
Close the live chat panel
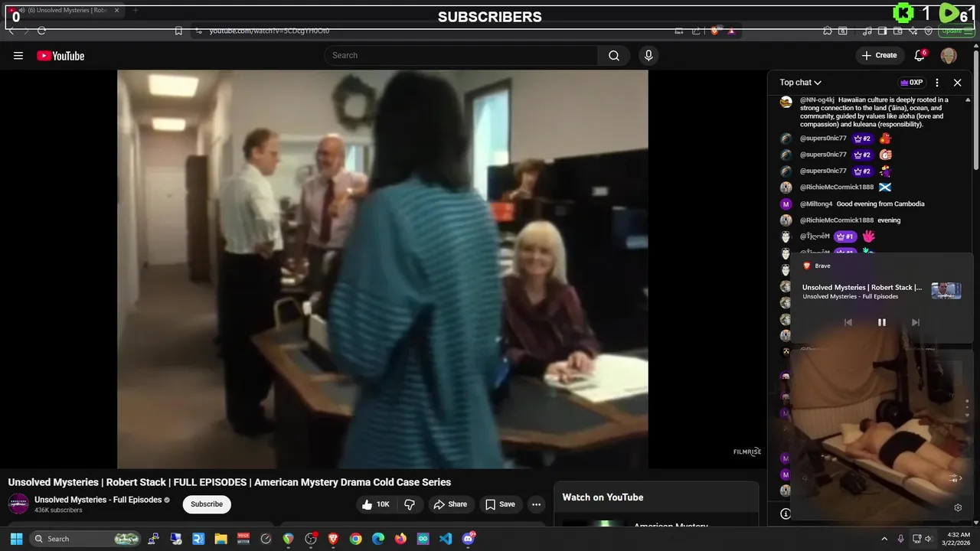pos(957,83)
